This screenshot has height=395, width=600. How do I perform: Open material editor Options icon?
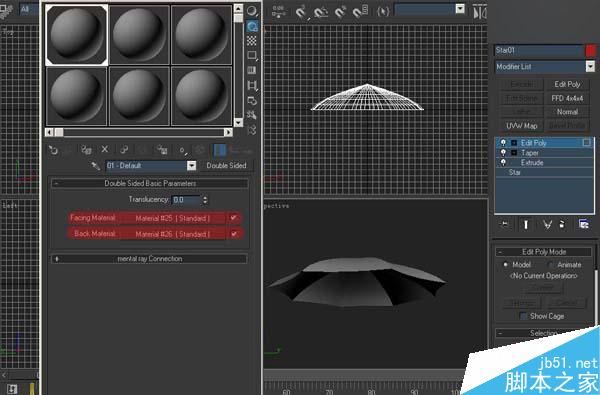click(252, 100)
